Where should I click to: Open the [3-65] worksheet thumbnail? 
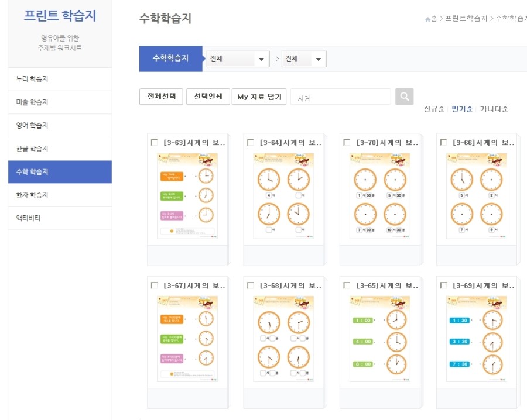point(380,339)
